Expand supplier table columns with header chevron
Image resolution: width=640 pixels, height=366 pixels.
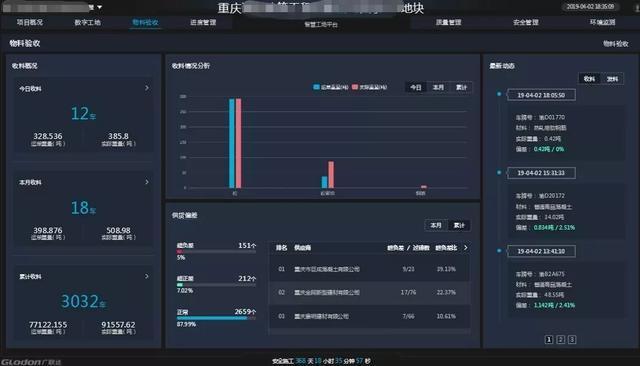point(465,247)
